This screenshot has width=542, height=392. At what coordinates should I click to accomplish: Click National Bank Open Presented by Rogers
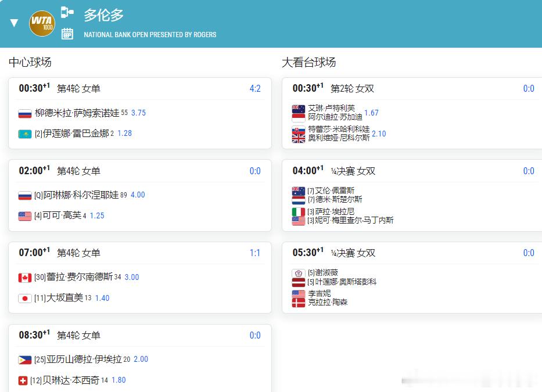(x=150, y=35)
